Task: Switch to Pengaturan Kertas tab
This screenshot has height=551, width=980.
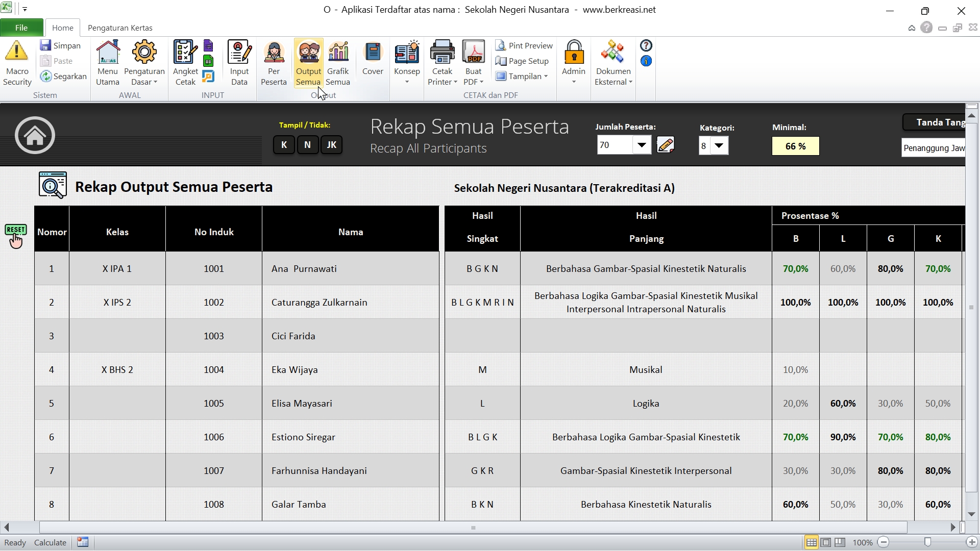Action: click(x=120, y=28)
